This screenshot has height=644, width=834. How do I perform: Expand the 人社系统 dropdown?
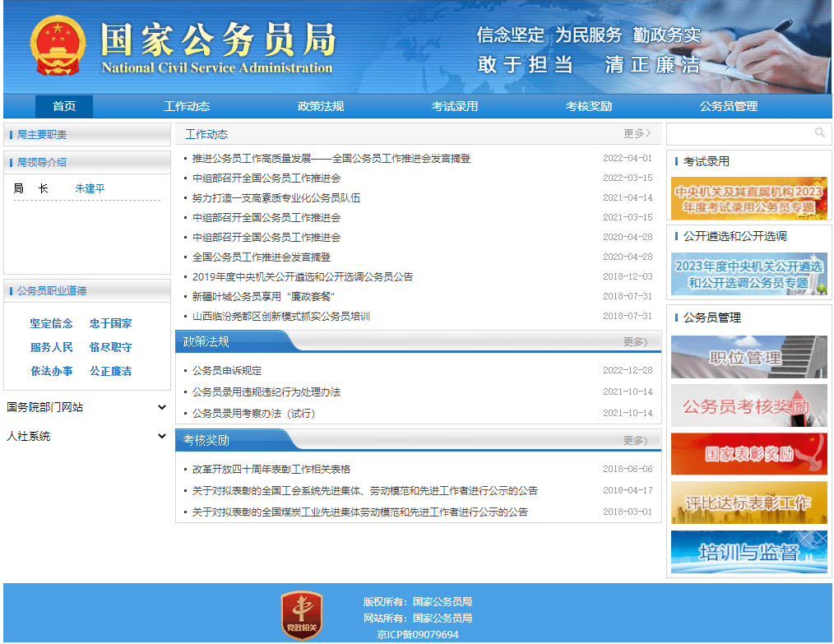(86, 436)
